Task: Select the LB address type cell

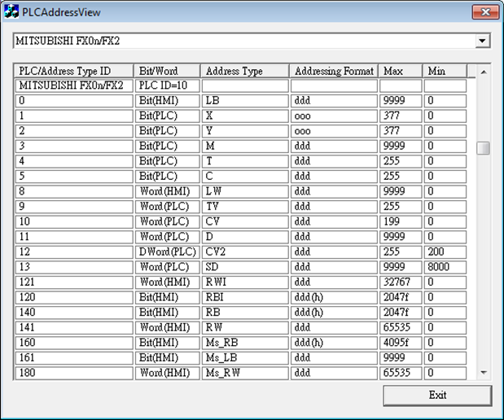Action: pos(245,101)
